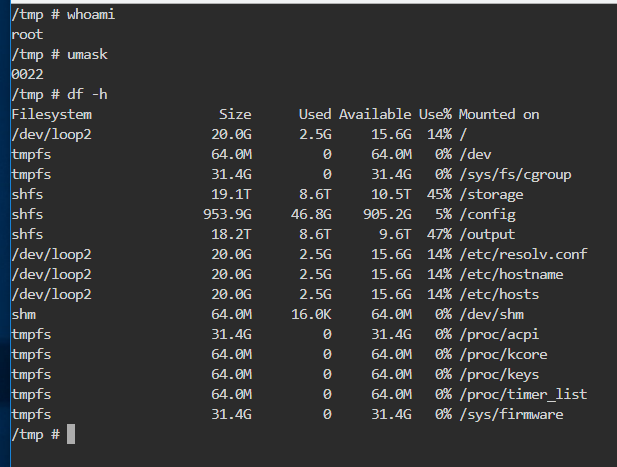Click the root output line
The width and height of the screenshot is (617, 467).
coord(27,35)
